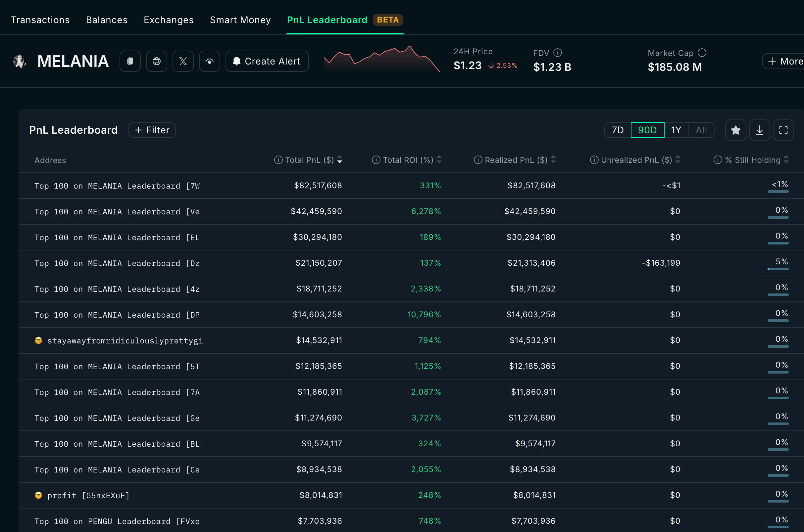The width and height of the screenshot is (804, 532).
Task: Click info icon beside Total PnL ($)
Action: point(278,160)
